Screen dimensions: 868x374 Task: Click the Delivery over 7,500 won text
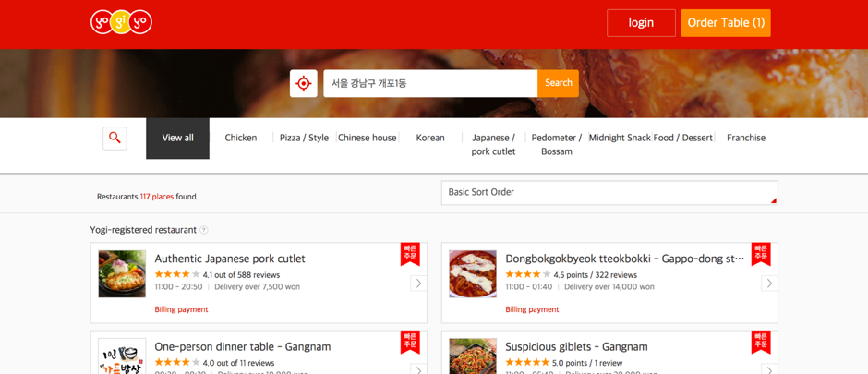point(257,286)
